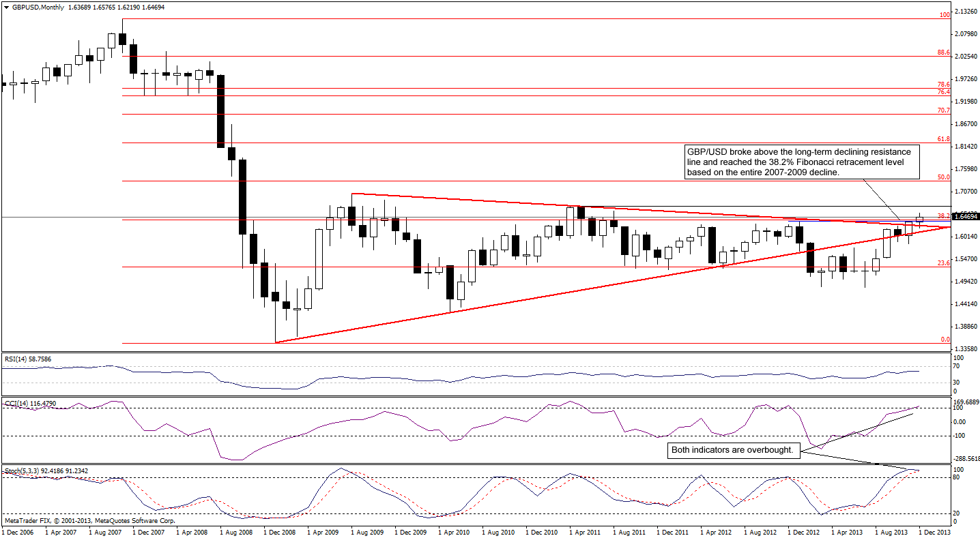The height and width of the screenshot is (538, 980).
Task: Click the 2.07980 price axis label
Action: [966, 34]
